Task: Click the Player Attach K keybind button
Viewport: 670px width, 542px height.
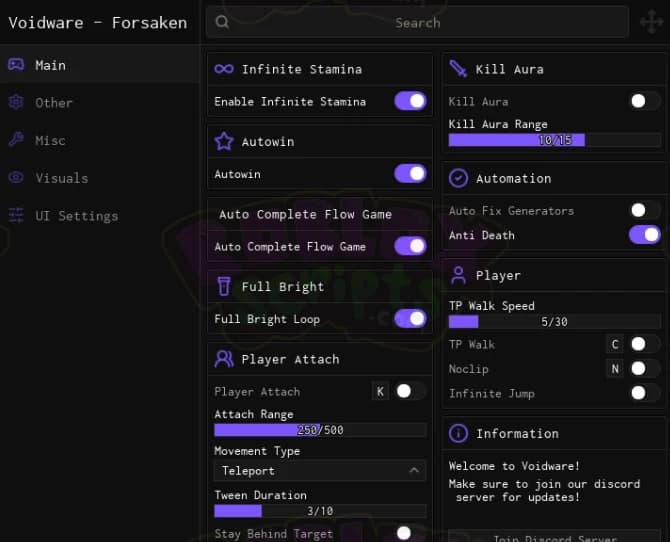Action: tap(380, 391)
